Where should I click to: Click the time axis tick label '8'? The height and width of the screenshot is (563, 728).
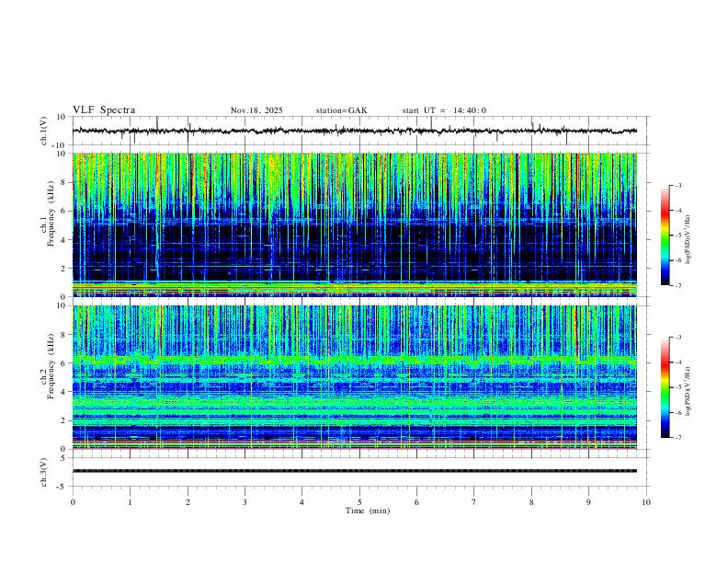[x=531, y=502]
